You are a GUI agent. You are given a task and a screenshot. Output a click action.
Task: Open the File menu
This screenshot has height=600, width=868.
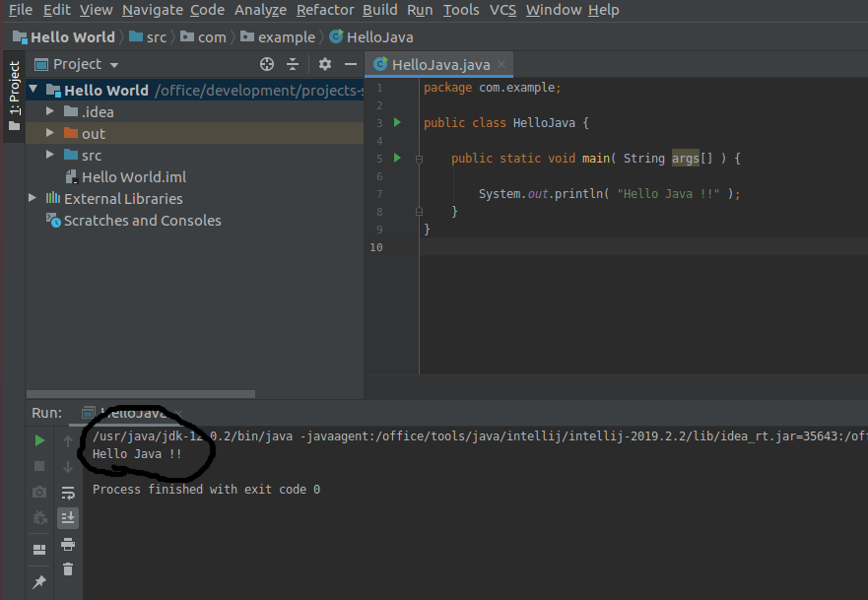pyautogui.click(x=21, y=10)
